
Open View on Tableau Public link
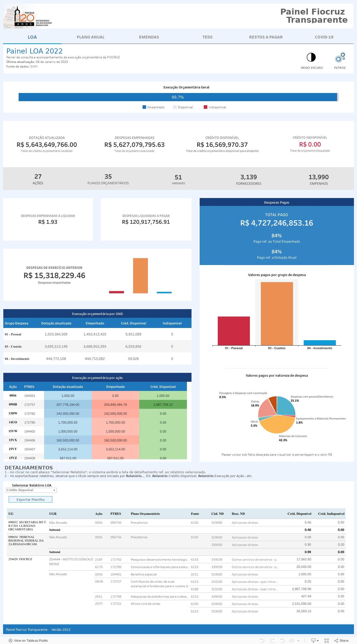(28, 640)
